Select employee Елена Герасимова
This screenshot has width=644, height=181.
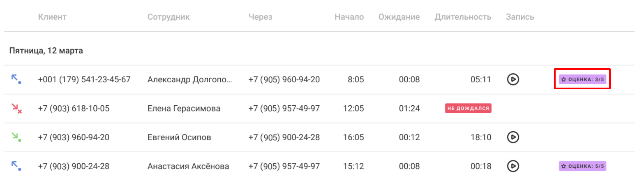pyautogui.click(x=184, y=108)
